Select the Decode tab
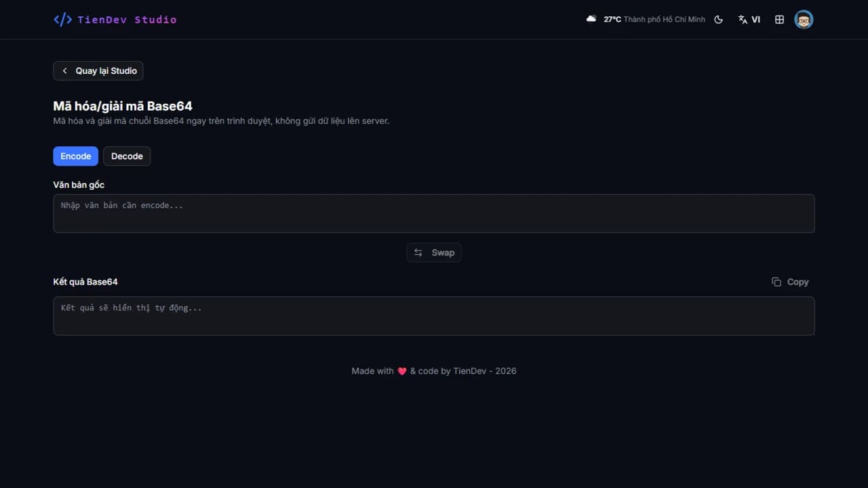868x488 pixels. pyautogui.click(x=127, y=156)
